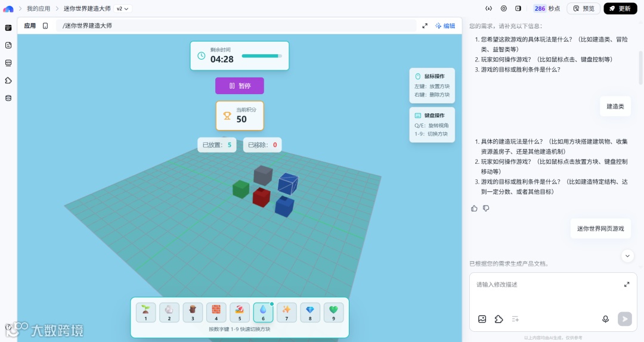Select the seedling block in slot 1
This screenshot has width=644, height=342.
coord(146,312)
